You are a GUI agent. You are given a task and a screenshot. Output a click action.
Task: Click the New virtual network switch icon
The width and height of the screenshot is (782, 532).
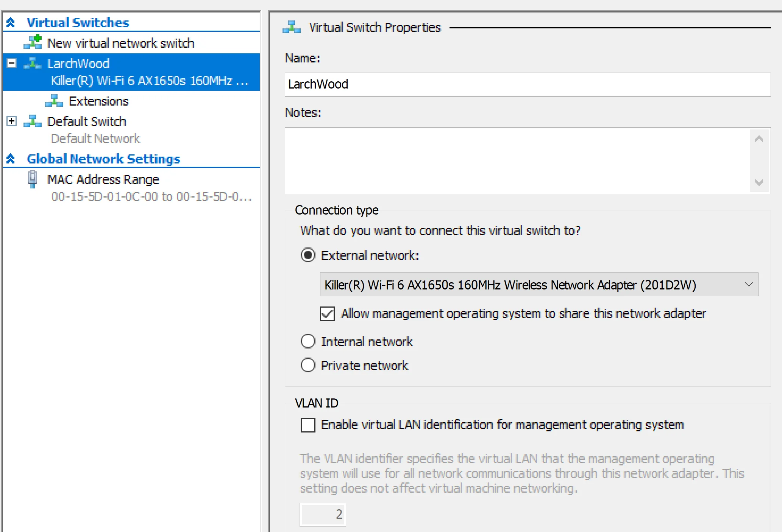click(x=33, y=42)
